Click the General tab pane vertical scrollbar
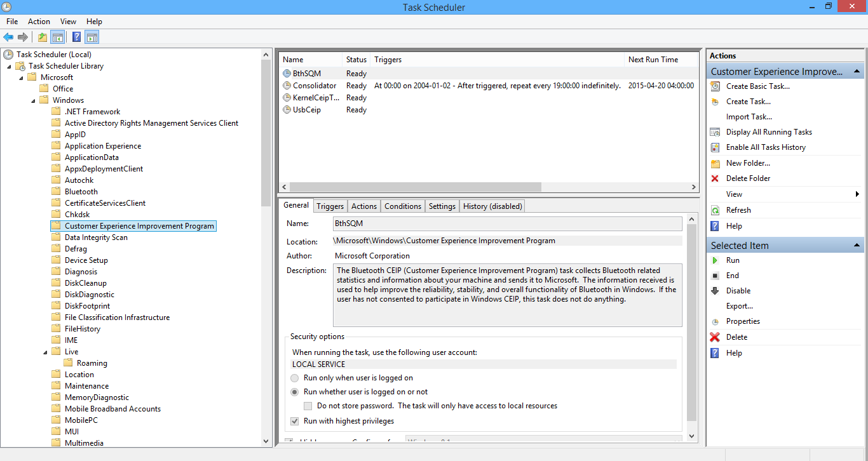This screenshot has height=461, width=868. [x=692, y=323]
